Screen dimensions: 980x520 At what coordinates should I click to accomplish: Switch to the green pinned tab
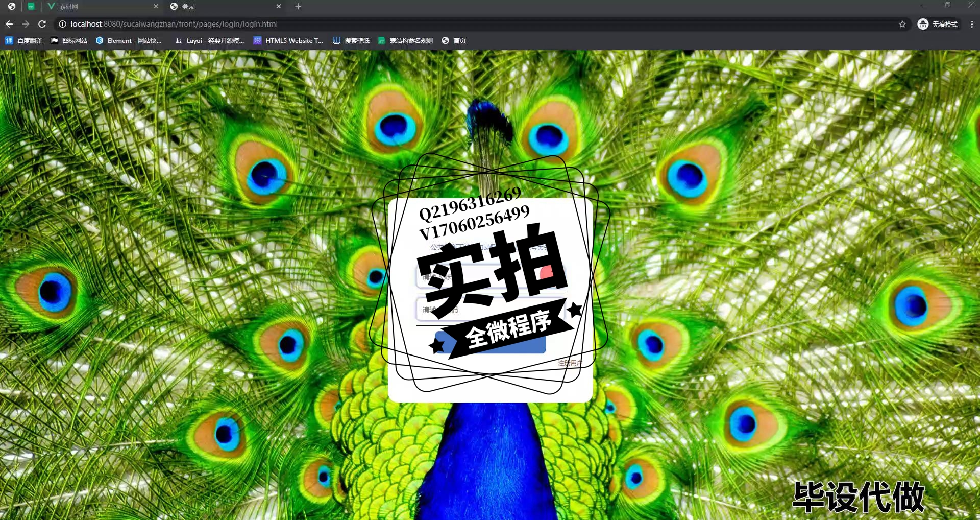coord(31,6)
